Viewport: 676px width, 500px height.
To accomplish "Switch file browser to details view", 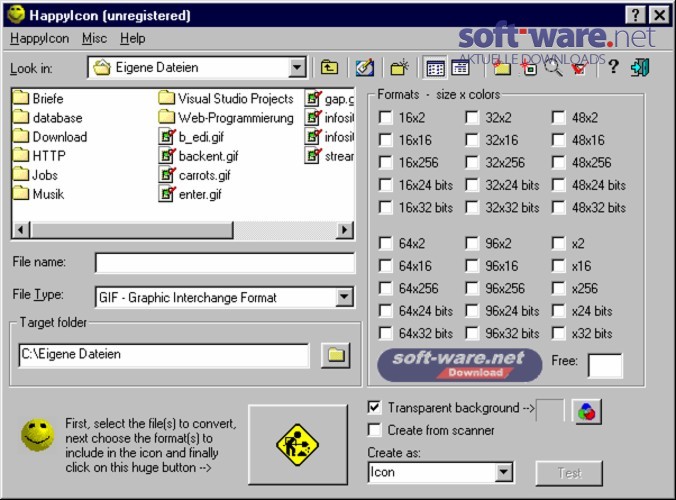I will point(460,68).
